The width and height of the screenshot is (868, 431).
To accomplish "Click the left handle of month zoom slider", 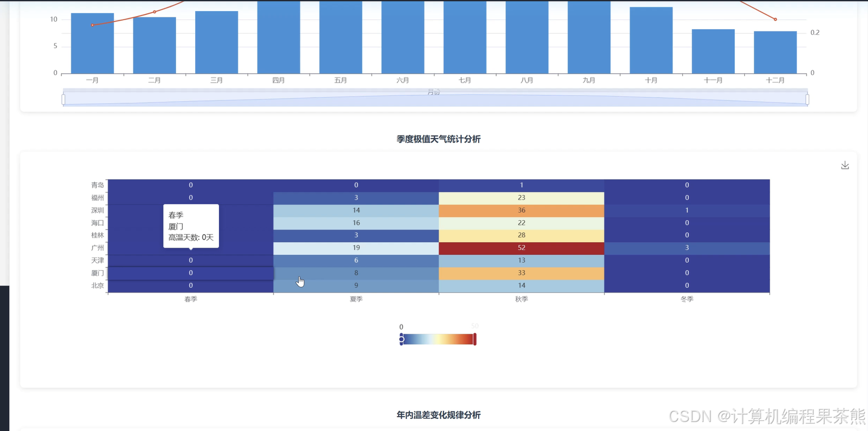I will click(63, 99).
